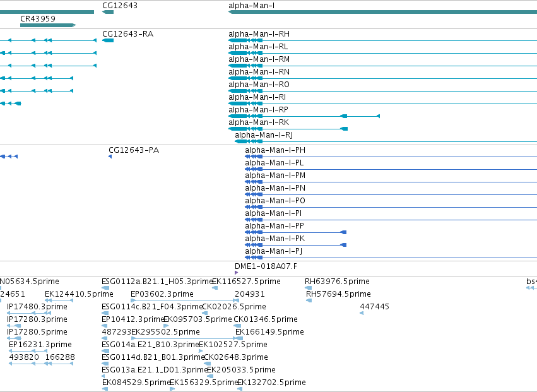Select transcript alpha-Man-I-RO
The image size is (537, 392).
(259, 85)
